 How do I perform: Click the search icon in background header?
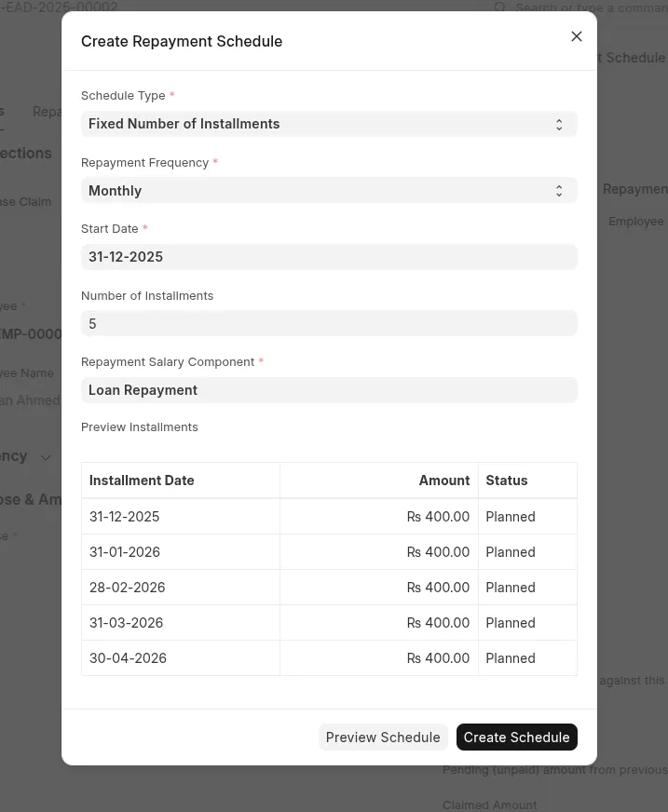(500, 7)
